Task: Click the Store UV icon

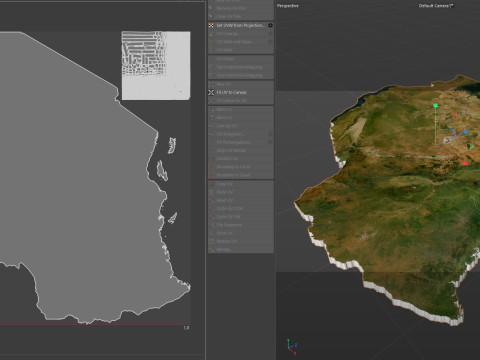Action: (x=211, y=233)
